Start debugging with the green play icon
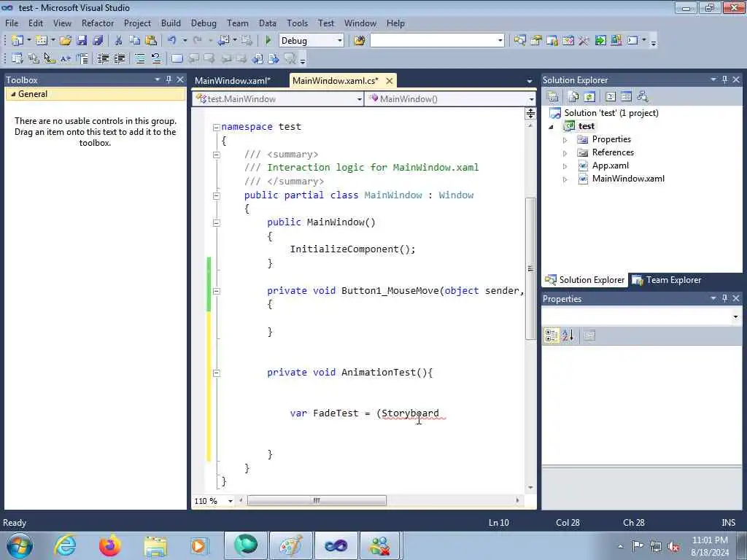The image size is (747, 560). point(268,41)
